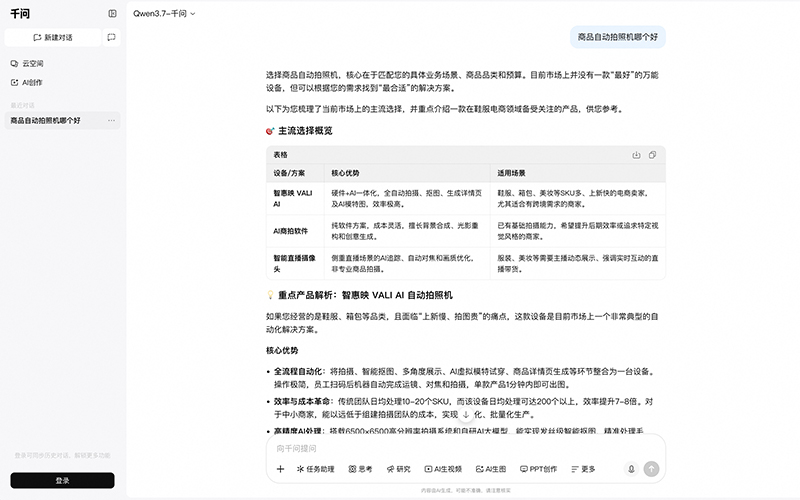Click the table cell starting 纯软件方案

[x=405, y=231]
